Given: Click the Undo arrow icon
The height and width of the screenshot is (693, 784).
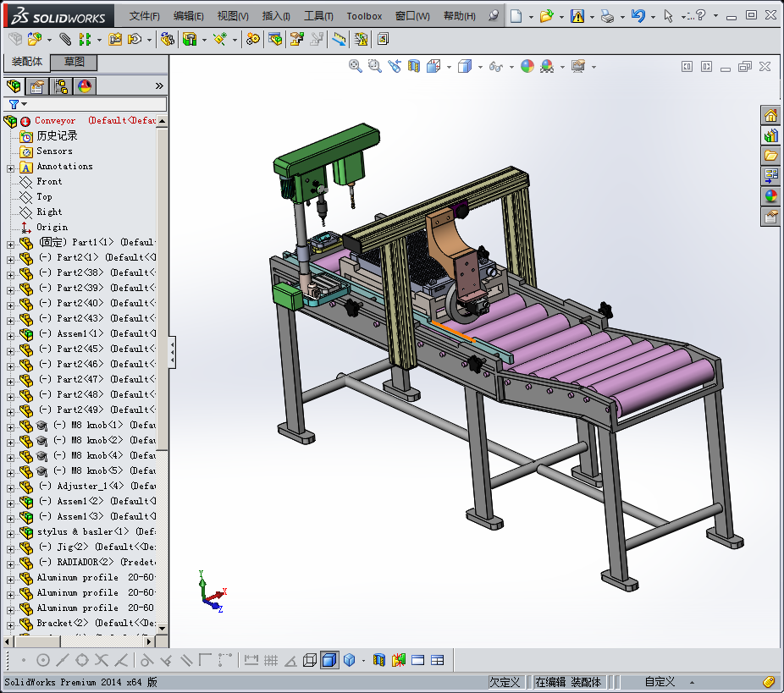Looking at the screenshot, I should tap(638, 16).
